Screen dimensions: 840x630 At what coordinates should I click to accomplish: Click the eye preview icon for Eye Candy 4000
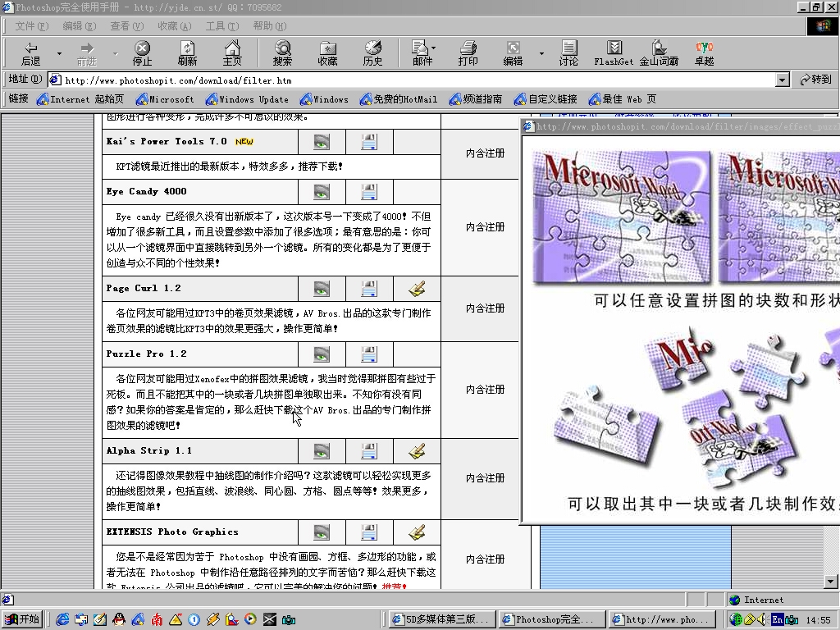click(322, 192)
